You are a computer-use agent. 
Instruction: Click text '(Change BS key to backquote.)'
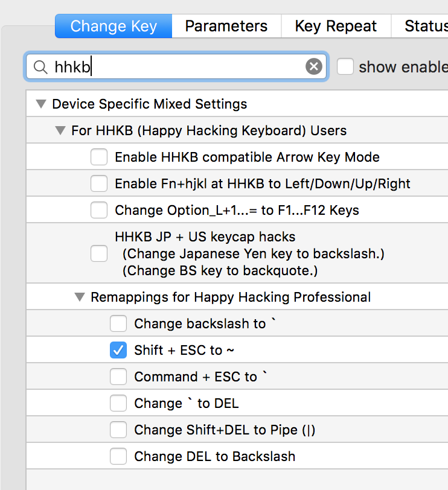click(220, 270)
